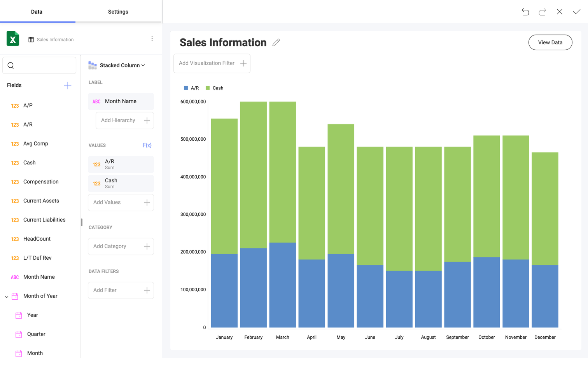
Task: Click the ABC icon of Month Name field
Action: 15,277
